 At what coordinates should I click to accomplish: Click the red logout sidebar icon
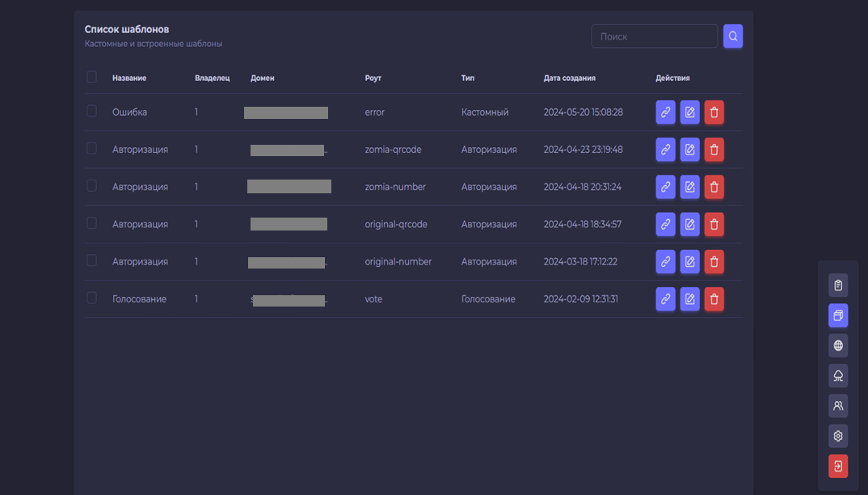pyautogui.click(x=838, y=466)
